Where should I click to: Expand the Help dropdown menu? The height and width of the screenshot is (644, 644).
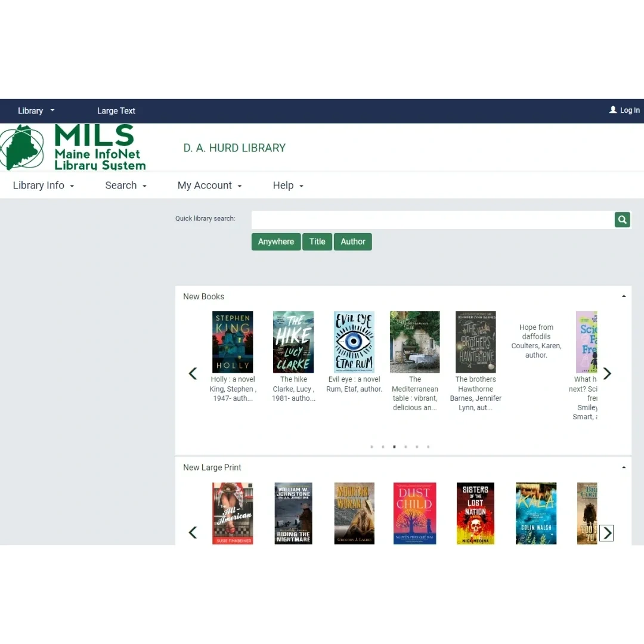click(x=288, y=185)
